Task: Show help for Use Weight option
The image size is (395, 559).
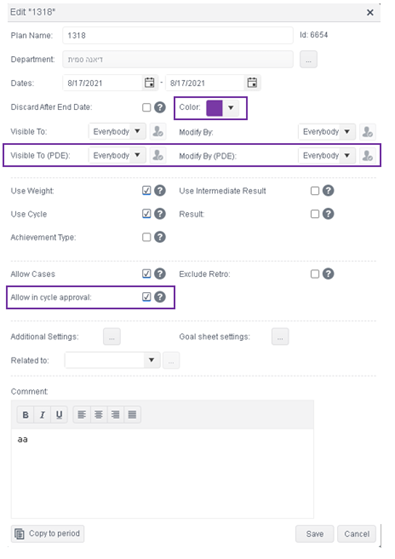Action: tap(160, 191)
